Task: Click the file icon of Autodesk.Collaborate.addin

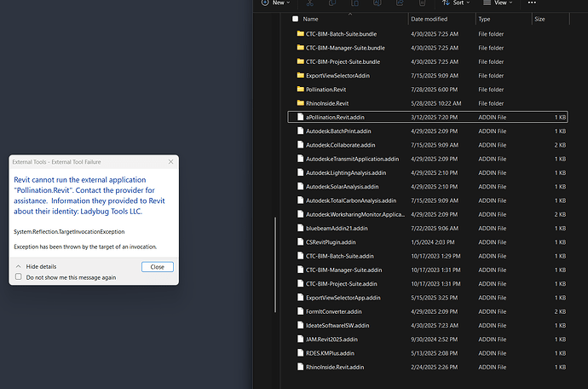Action: [x=300, y=144]
